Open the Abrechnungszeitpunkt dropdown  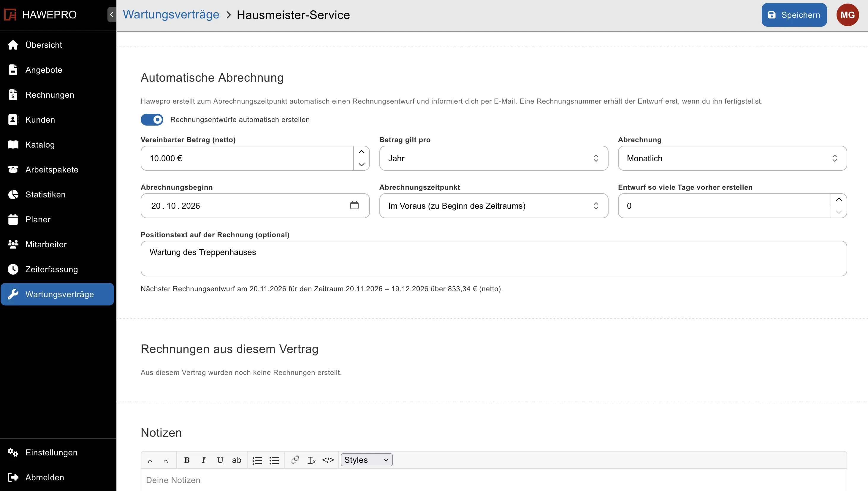494,206
